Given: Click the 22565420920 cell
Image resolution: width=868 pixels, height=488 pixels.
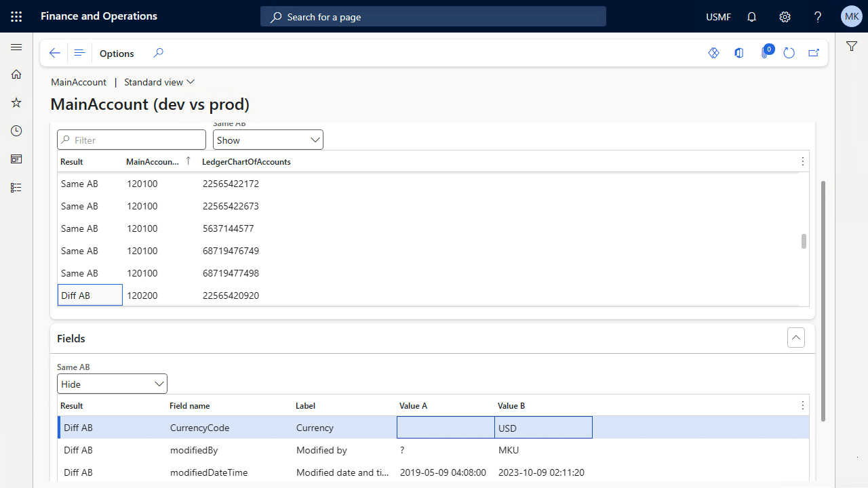Looking at the screenshot, I should pyautogui.click(x=231, y=296).
